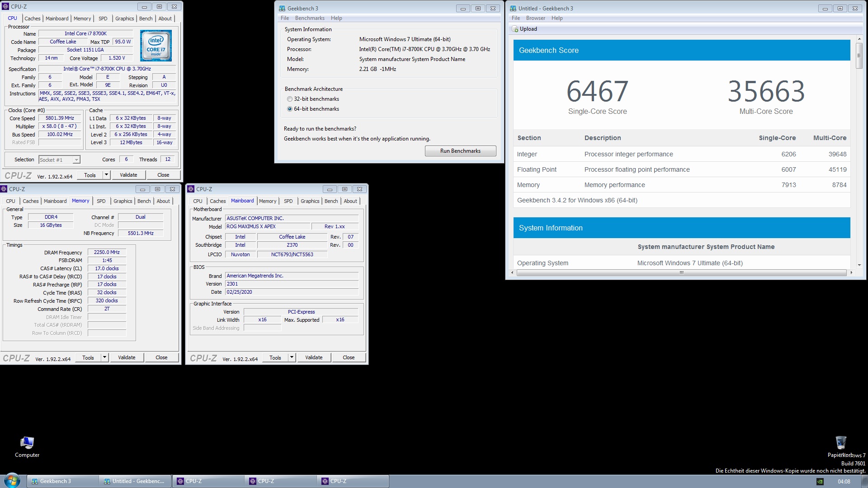This screenshot has height=488, width=868.
Task: Expand Tools arrow in CPU-Z Memory window
Action: tap(104, 357)
